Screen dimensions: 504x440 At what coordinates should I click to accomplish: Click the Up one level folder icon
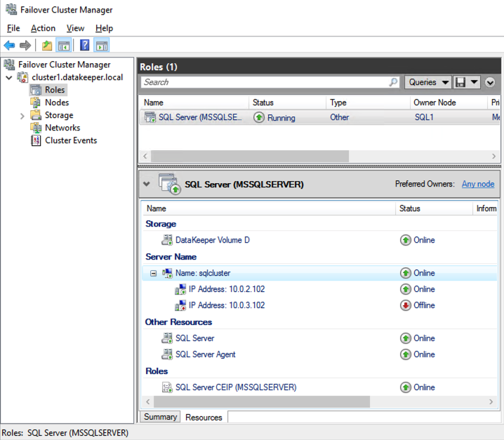coord(47,46)
